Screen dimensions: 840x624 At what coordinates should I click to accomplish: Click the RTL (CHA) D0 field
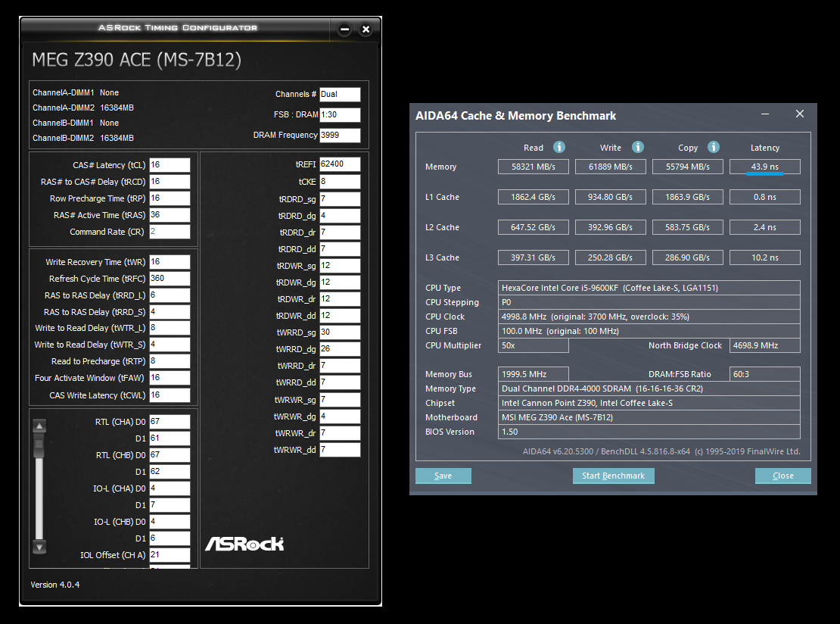[170, 421]
